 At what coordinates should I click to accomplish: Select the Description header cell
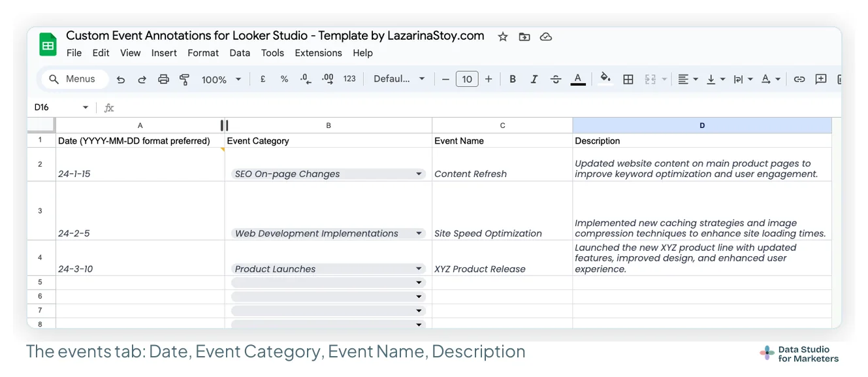tap(702, 140)
